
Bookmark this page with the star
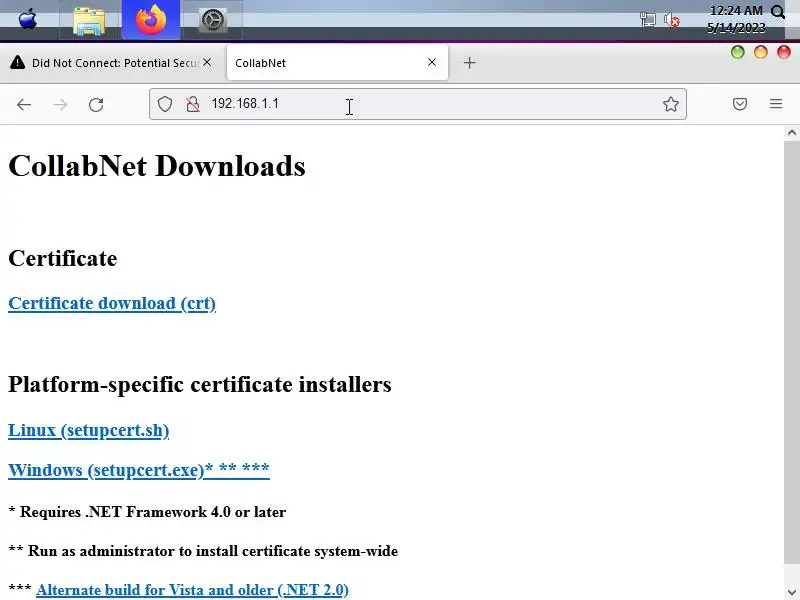coord(670,104)
